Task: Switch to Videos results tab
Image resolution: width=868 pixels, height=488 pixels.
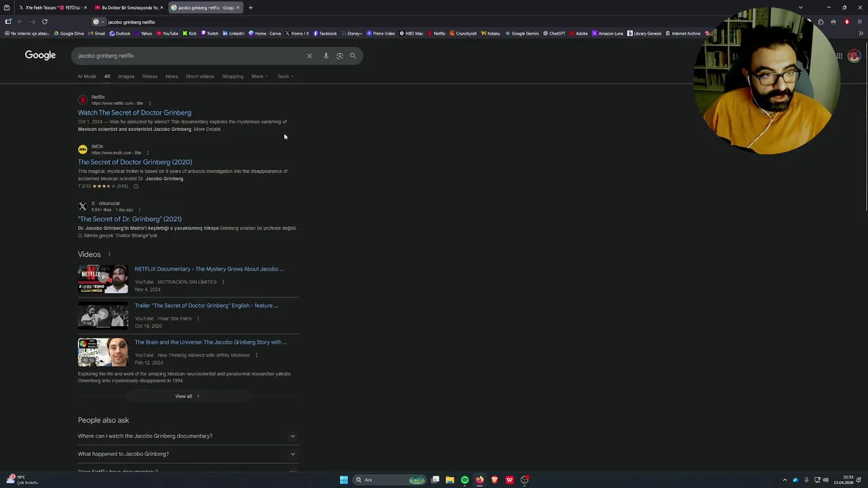Action: point(150,77)
